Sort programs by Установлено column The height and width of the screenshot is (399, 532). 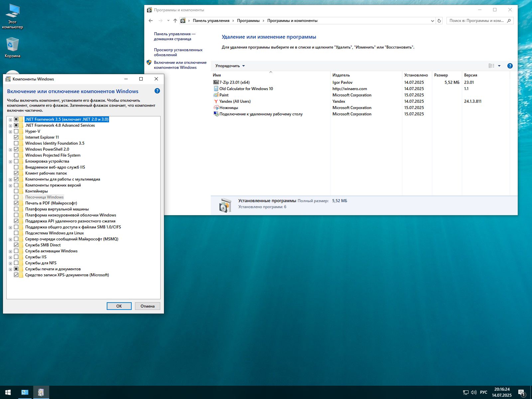(x=417, y=75)
